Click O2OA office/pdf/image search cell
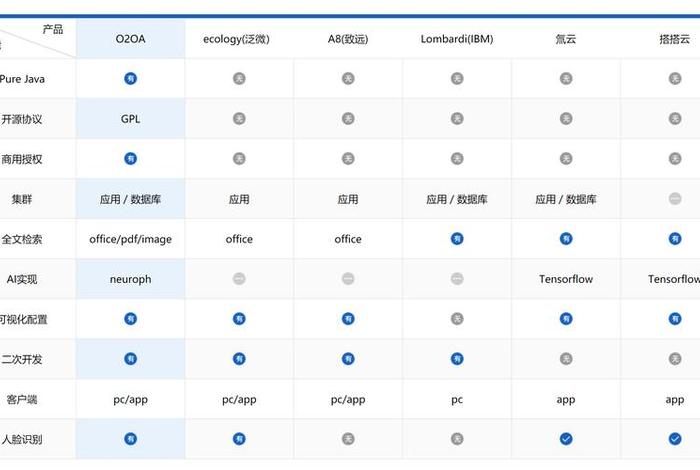The width and height of the screenshot is (700, 470). click(x=130, y=239)
